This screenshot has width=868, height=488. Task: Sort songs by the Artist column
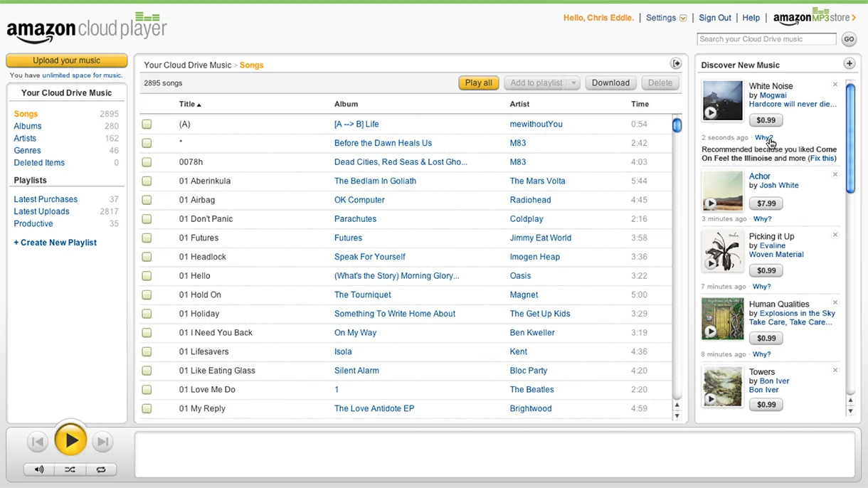[519, 104]
